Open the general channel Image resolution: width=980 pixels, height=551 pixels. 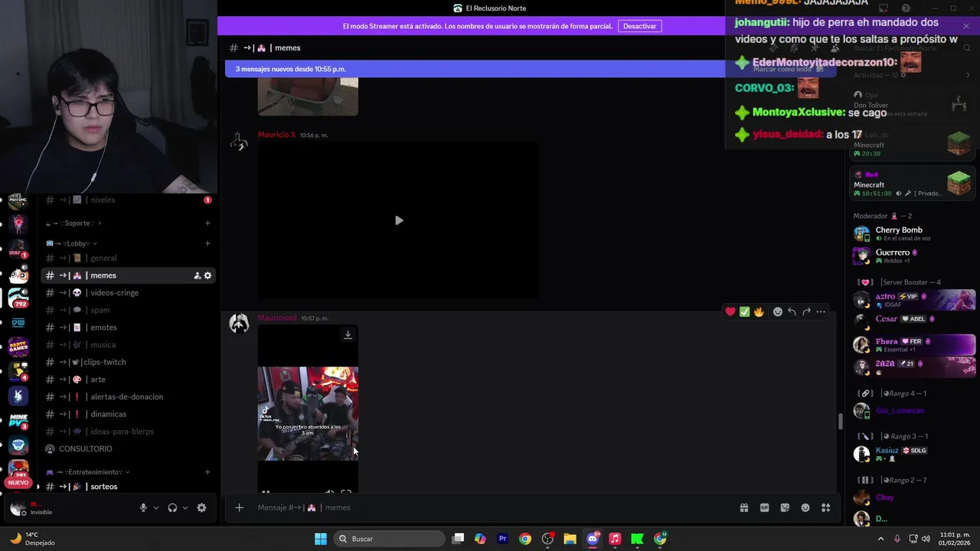tap(128, 258)
